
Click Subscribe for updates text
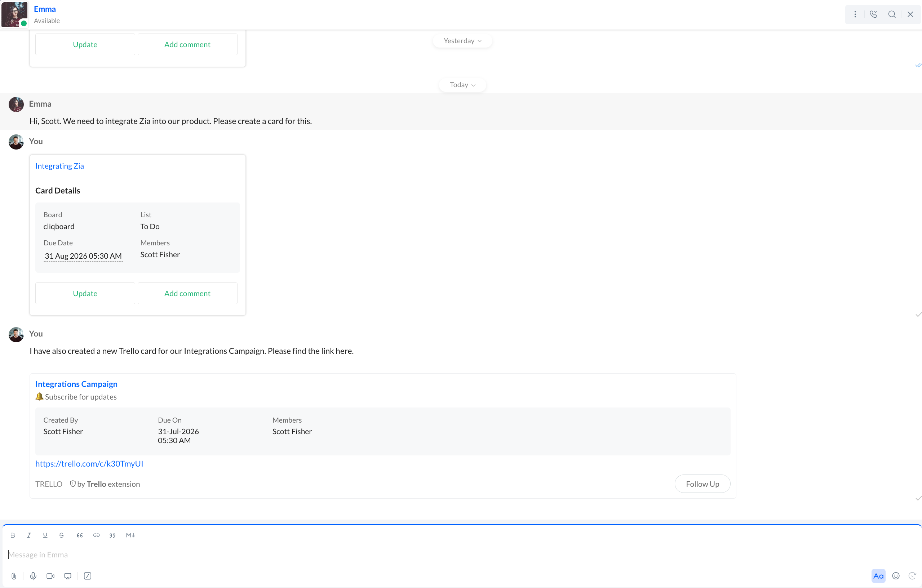click(x=81, y=397)
